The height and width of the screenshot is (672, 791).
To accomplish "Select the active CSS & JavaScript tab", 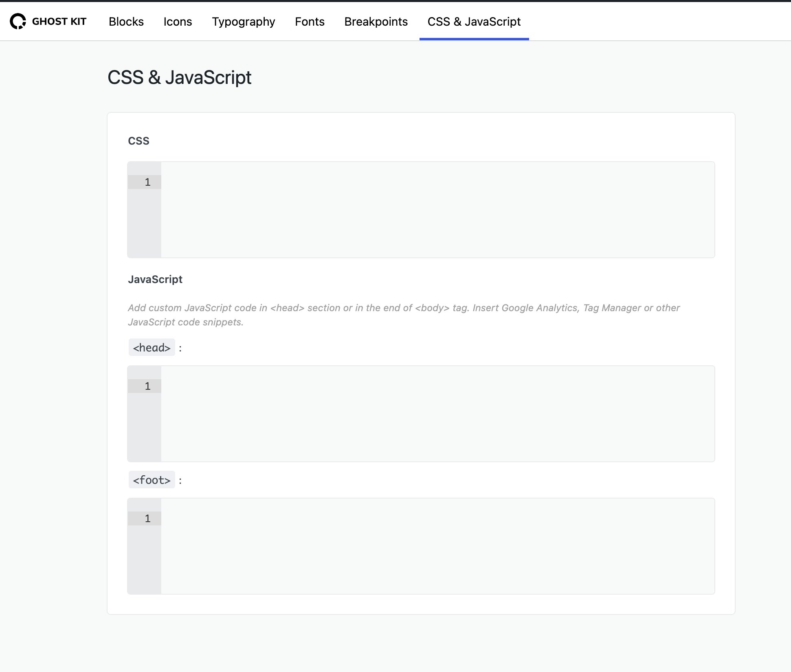I will [x=474, y=22].
